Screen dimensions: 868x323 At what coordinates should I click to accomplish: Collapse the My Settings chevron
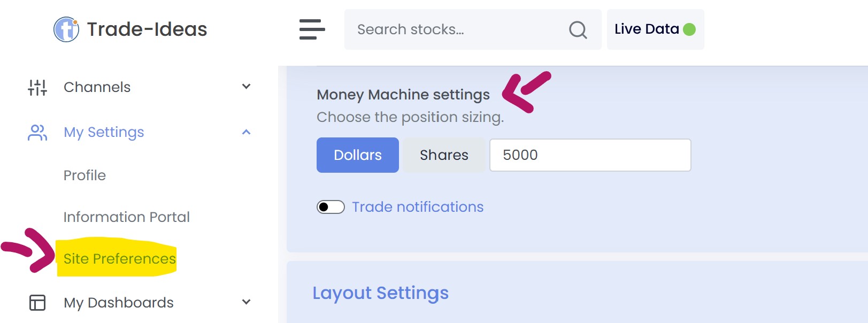(246, 132)
